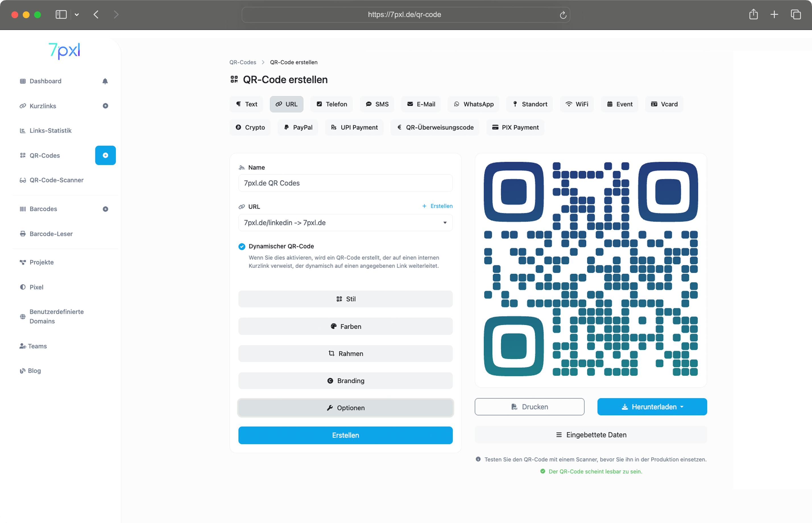Show the Eingebettete Daten
The image size is (812, 523).
point(591,435)
